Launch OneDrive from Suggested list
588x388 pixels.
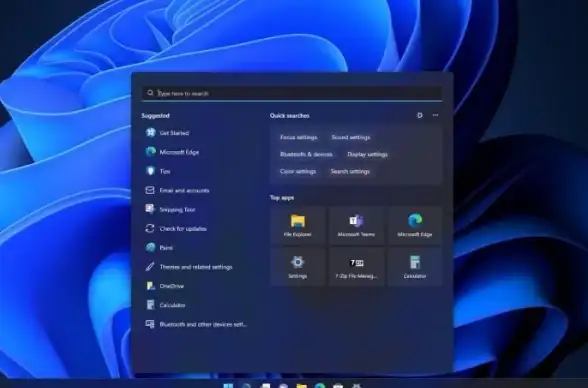165,286
